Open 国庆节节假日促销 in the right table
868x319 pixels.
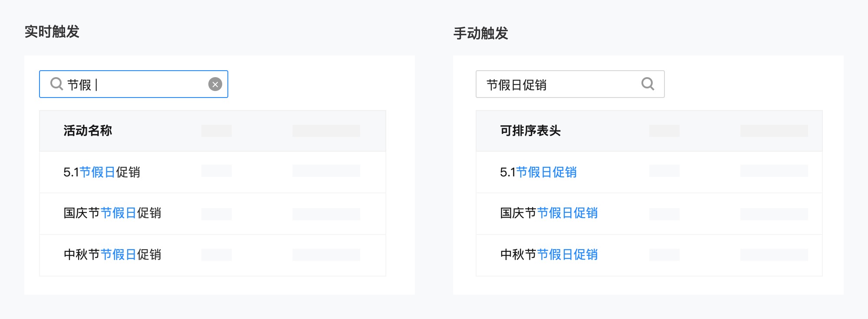click(549, 213)
